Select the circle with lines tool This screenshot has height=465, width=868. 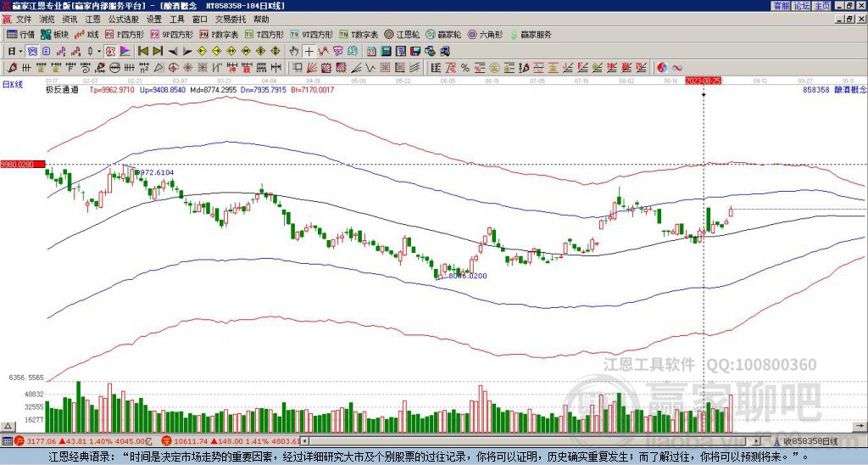coord(114,68)
